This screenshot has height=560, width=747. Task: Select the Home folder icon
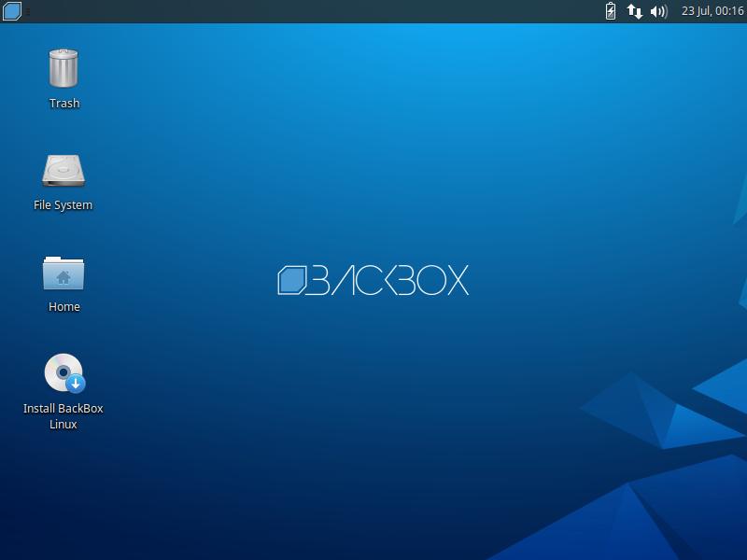point(63,273)
